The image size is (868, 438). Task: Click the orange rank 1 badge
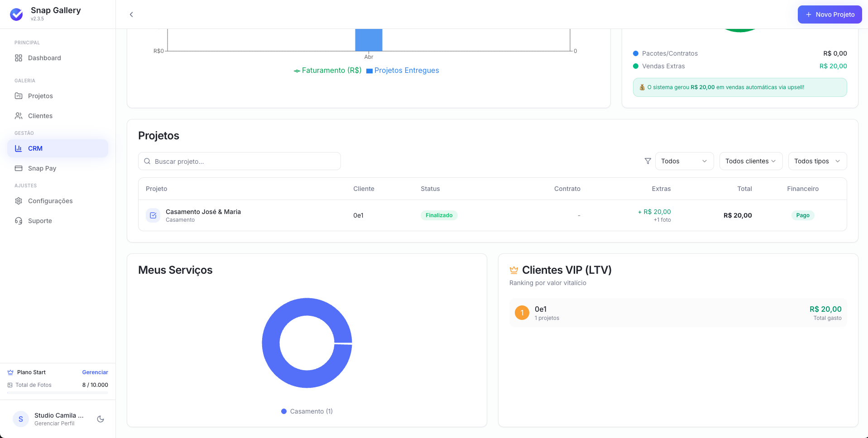(522, 313)
